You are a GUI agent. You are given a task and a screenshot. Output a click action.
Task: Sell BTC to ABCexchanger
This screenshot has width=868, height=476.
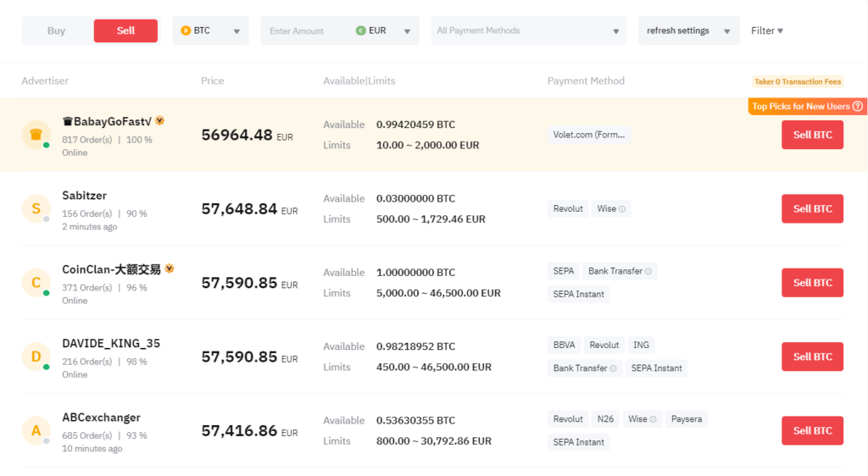tap(812, 431)
